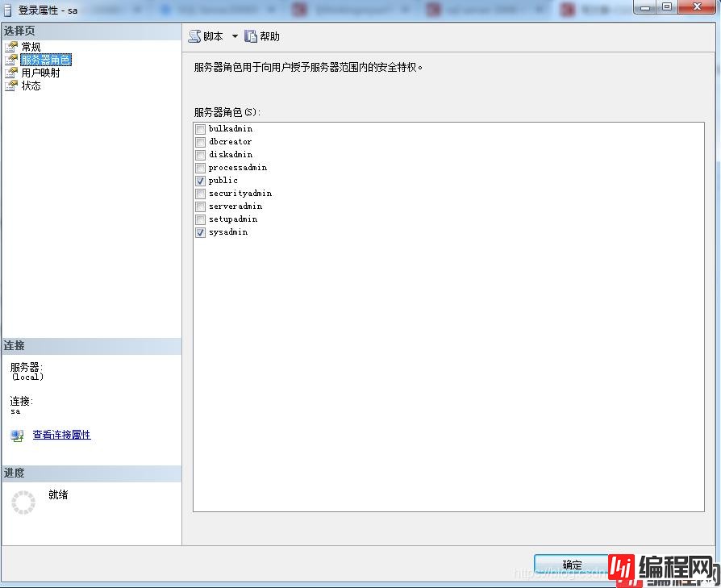
Task: Toggle the public role checkbox
Action: [200, 181]
